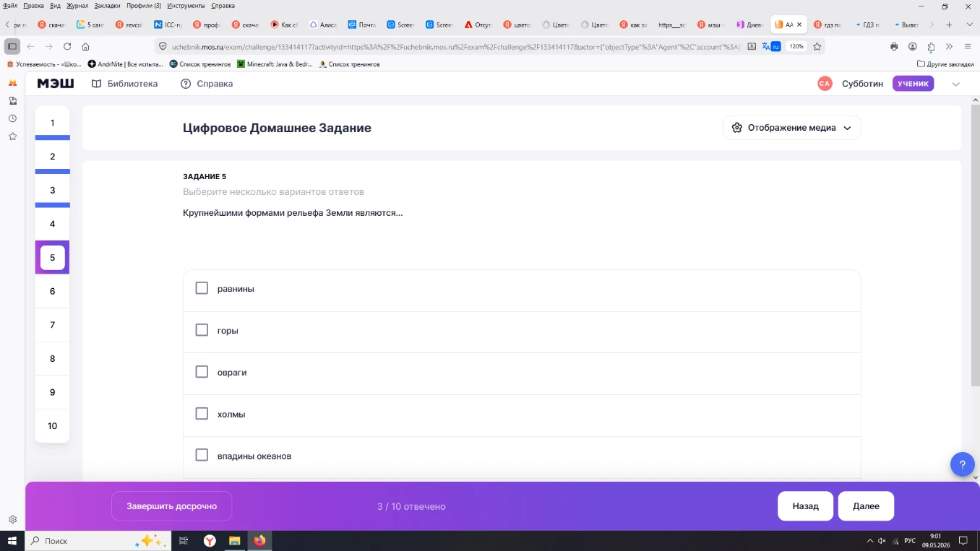Viewport: 980px width, 551px height.
Task: Open the Firefox hamburger menu
Action: click(x=968, y=46)
